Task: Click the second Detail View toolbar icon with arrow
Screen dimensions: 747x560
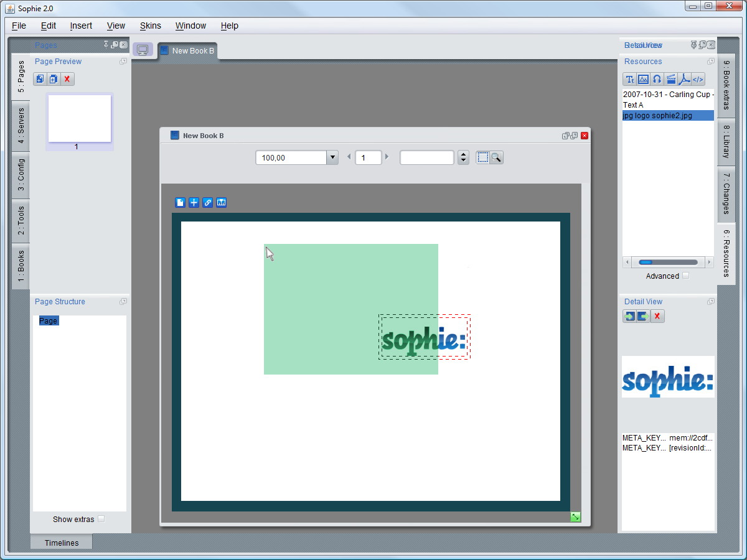Action: pyautogui.click(x=643, y=316)
